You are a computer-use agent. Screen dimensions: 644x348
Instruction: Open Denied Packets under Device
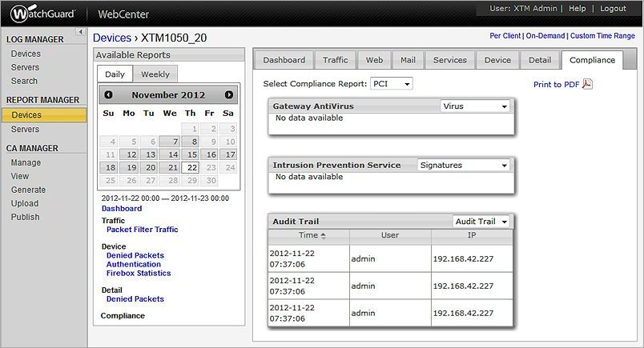pos(135,255)
